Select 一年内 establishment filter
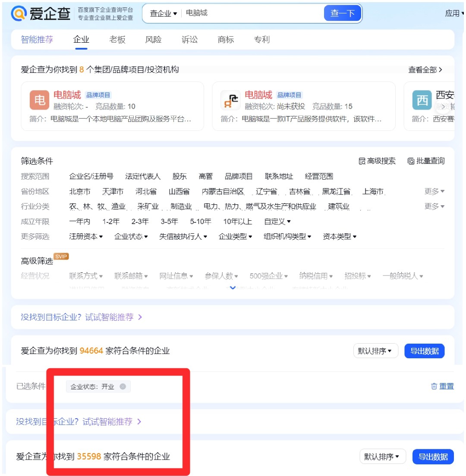Screen dimensions: 466x476 (79, 222)
